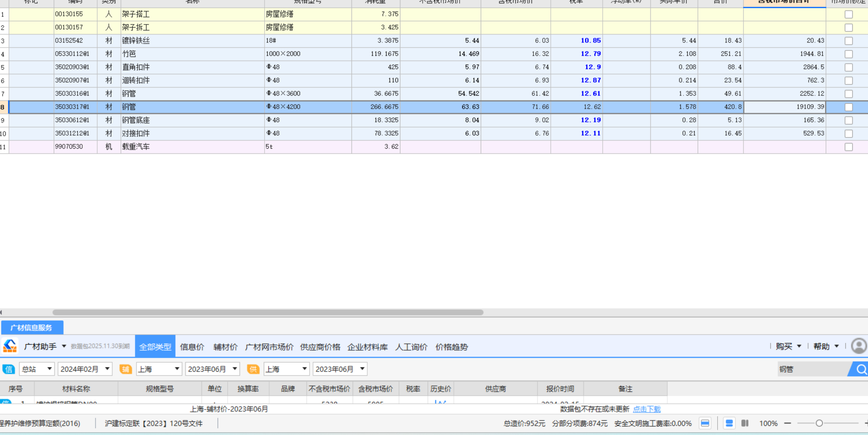Viewport: 868px width, 435px height.
Task: Select the 广材网市场价 tab
Action: [x=269, y=347]
